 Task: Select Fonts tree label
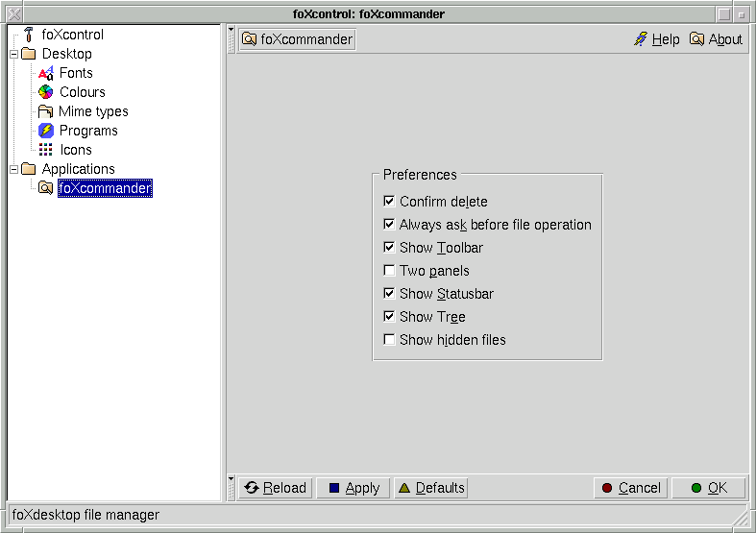point(76,73)
